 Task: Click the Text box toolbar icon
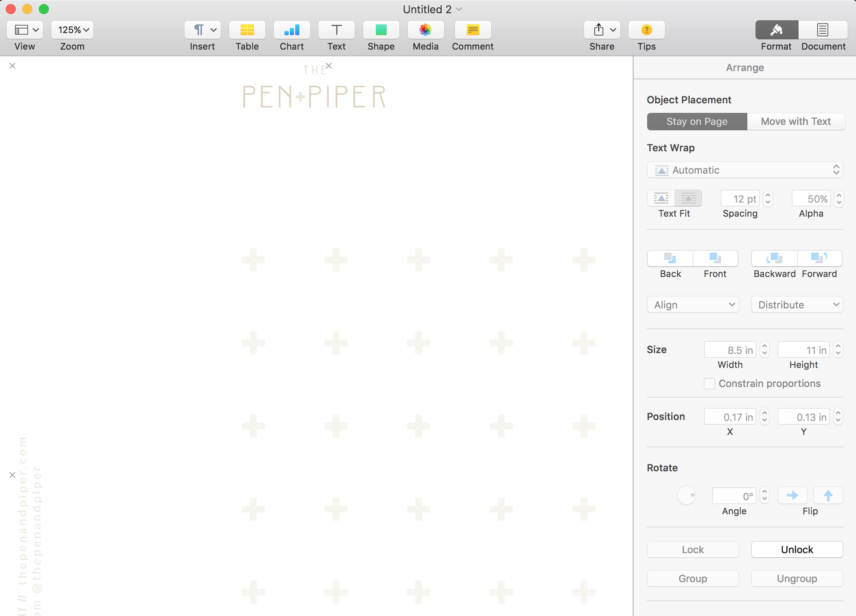[336, 30]
